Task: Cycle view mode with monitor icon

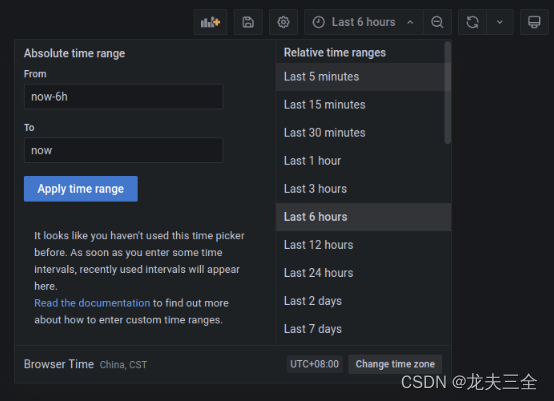Action: click(534, 22)
